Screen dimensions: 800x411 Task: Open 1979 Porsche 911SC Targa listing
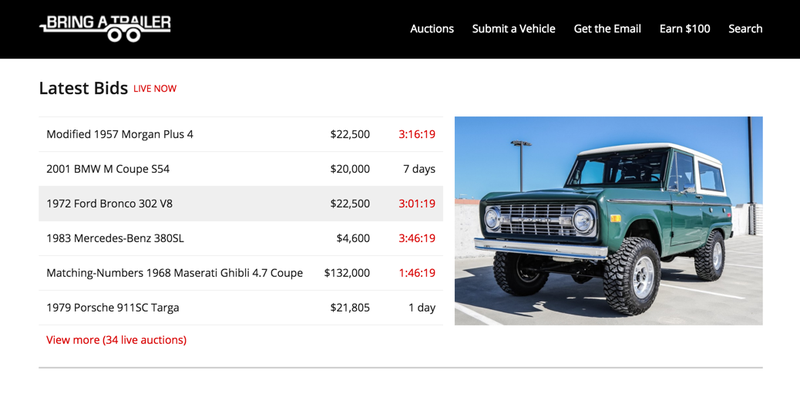coord(113,307)
